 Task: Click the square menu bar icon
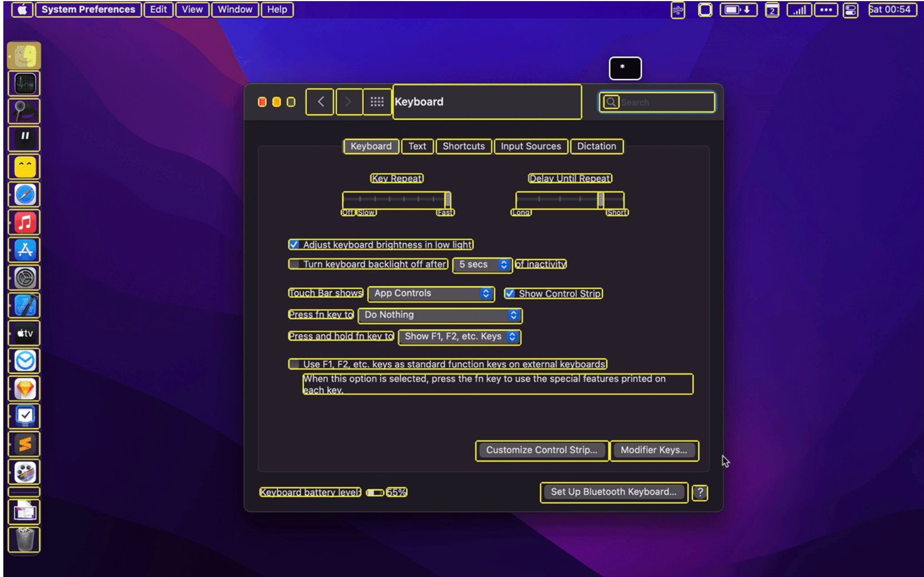point(705,10)
